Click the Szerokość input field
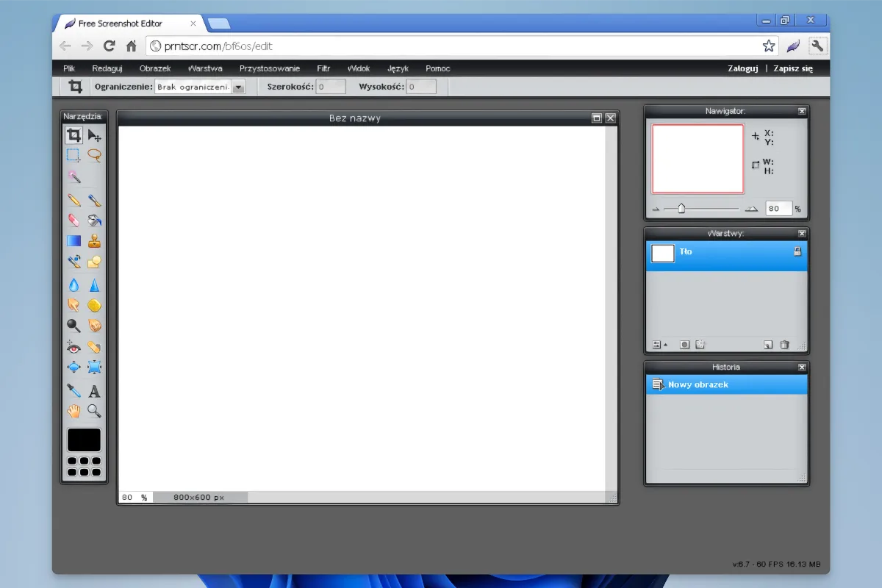This screenshot has width=882, height=588. click(x=331, y=87)
